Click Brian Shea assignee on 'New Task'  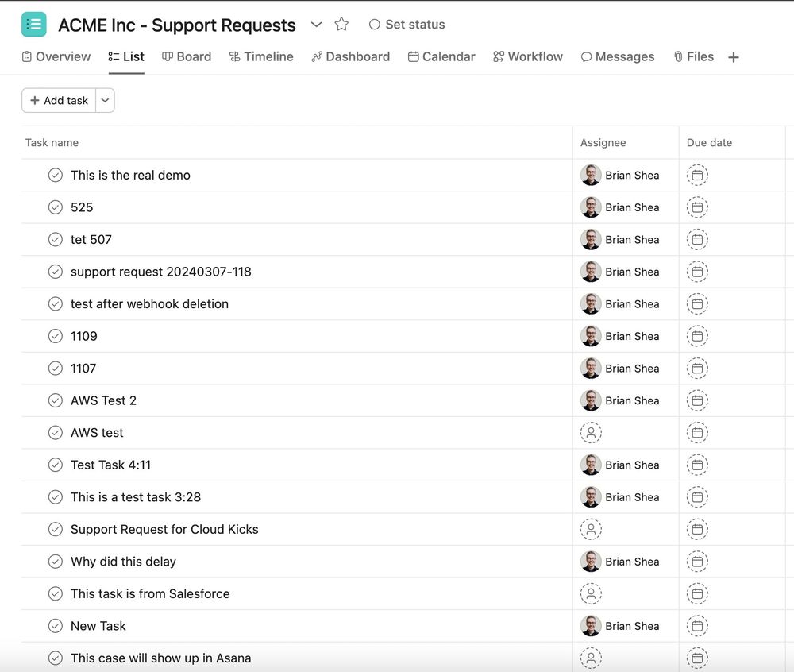tap(620, 626)
